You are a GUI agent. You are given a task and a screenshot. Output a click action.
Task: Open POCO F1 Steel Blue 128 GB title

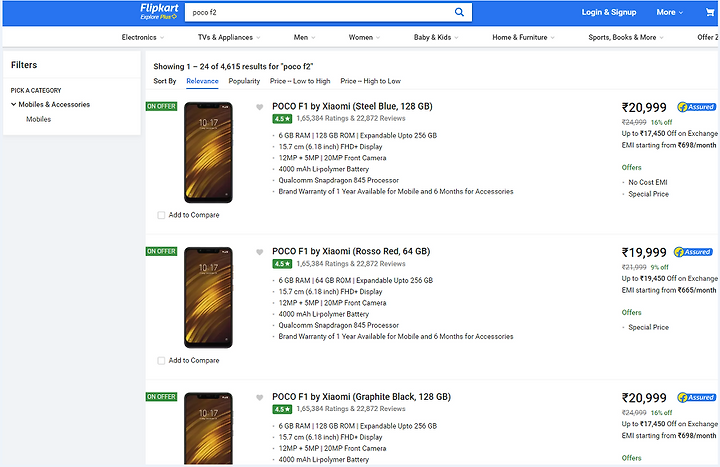pyautogui.click(x=352, y=107)
